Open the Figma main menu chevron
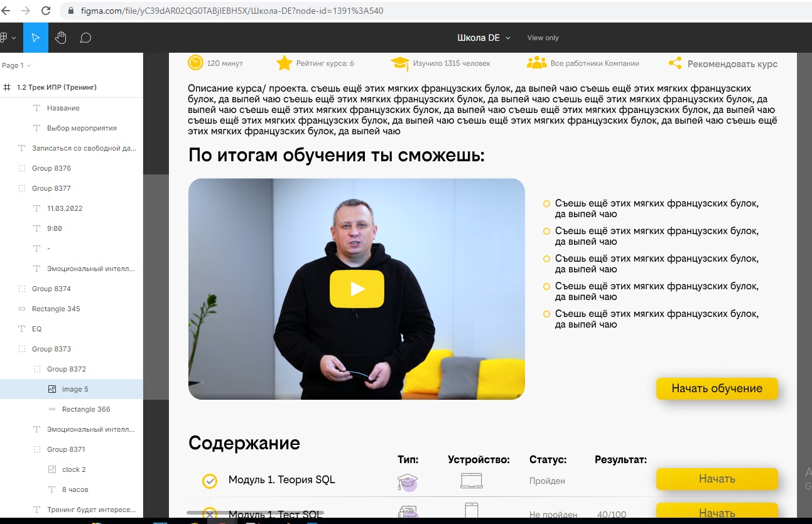Screen dimensions: 812x524 pos(14,38)
